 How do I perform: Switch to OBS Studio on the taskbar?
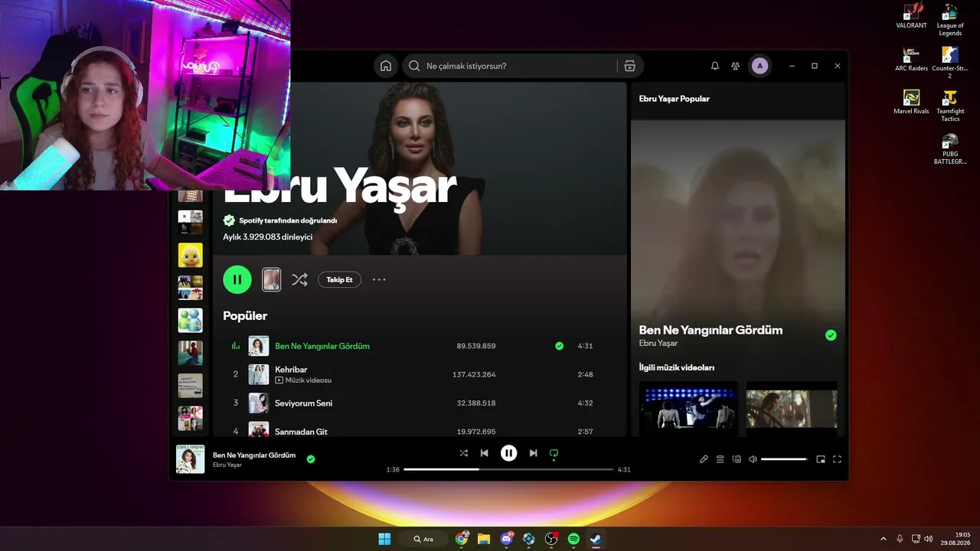click(x=551, y=539)
